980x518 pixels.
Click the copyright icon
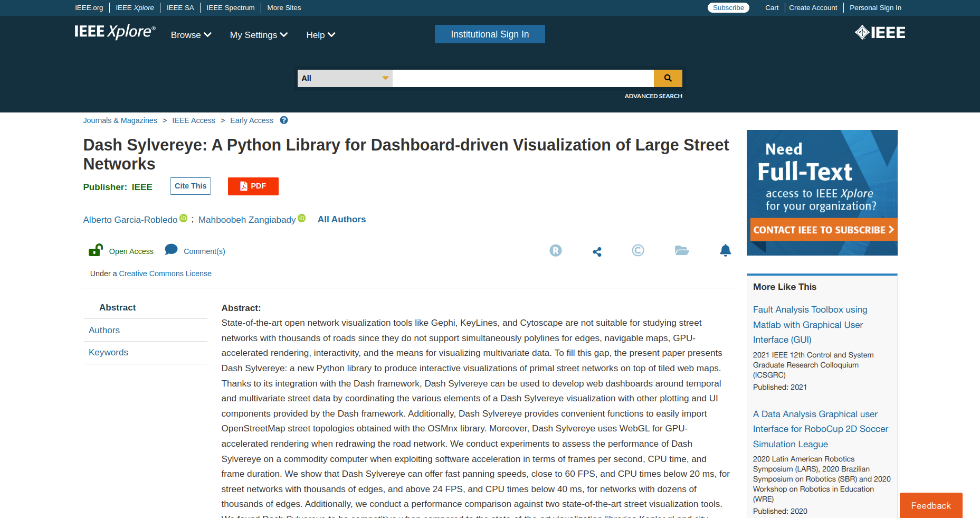click(638, 250)
